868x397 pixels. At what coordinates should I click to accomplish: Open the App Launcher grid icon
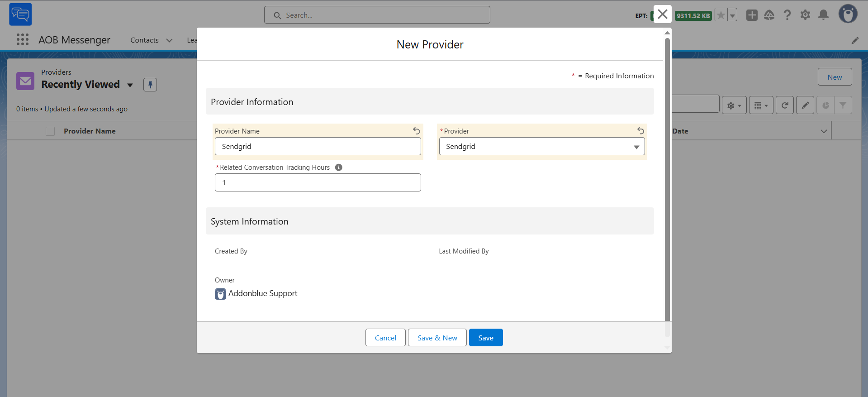coord(23,40)
